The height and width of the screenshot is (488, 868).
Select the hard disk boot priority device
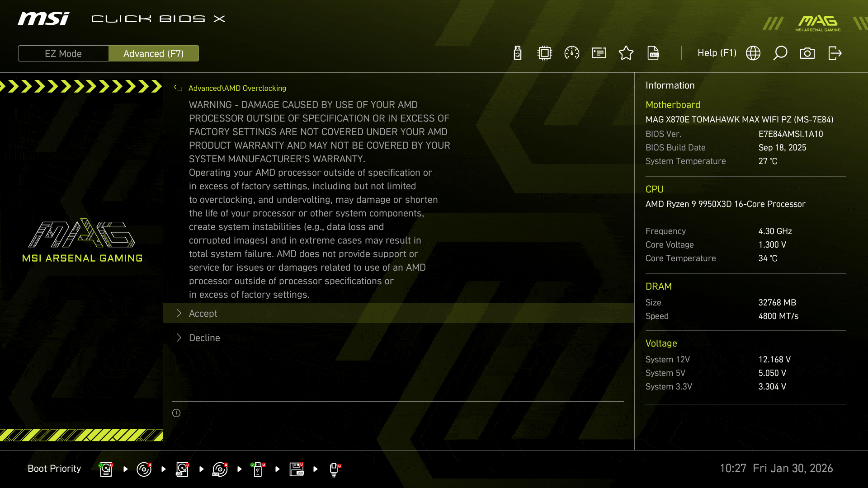pos(106,469)
